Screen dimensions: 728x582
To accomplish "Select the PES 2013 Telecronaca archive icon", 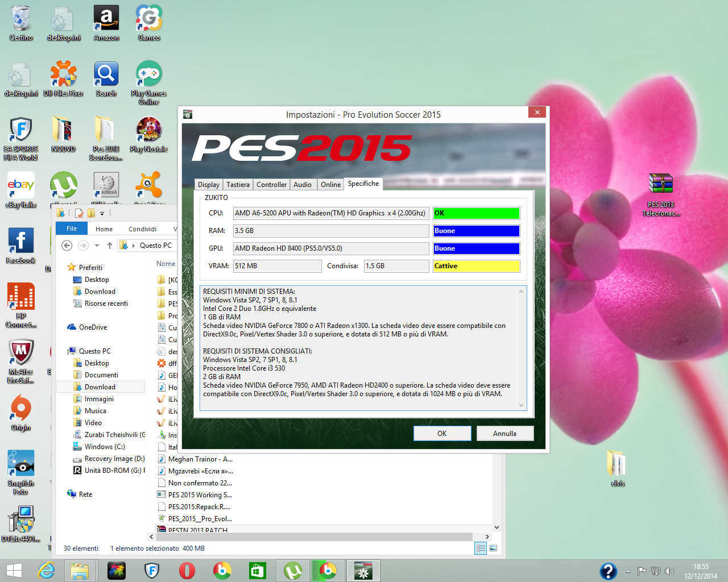I will coord(660,184).
